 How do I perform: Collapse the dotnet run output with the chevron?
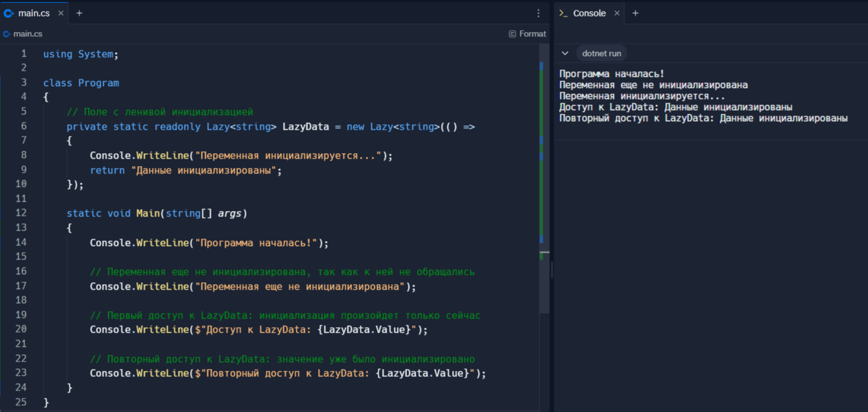pos(565,53)
